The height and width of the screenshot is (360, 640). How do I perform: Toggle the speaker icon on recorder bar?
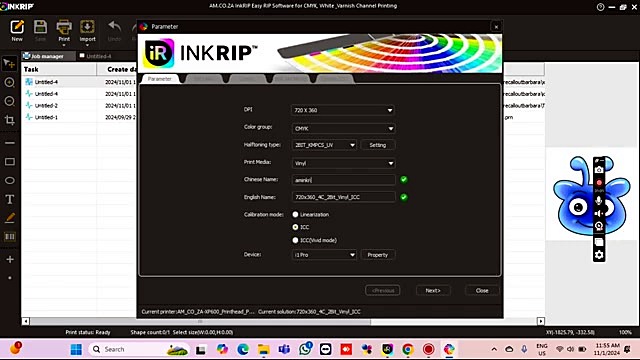pyautogui.click(x=599, y=213)
